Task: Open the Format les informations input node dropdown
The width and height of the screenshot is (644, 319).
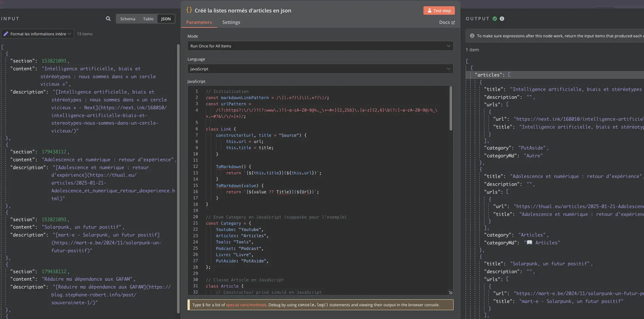Action: point(38,34)
